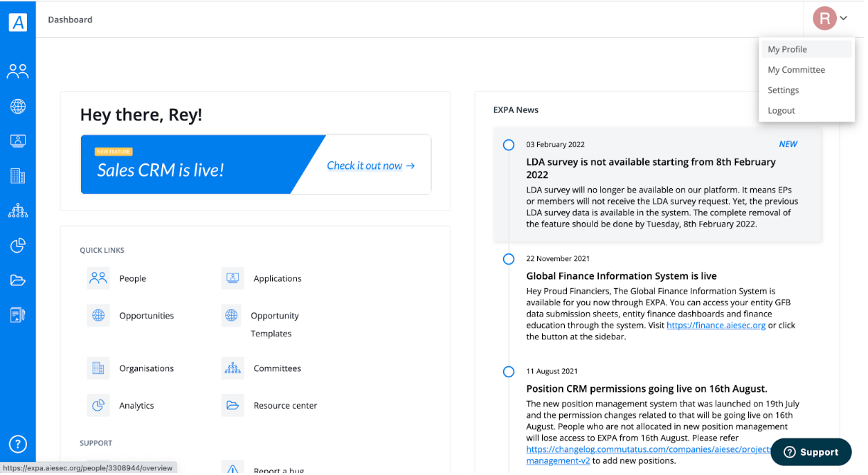Open Applications icon in the blue sidebar
Screen dimensions: 868x475
click(x=18, y=141)
